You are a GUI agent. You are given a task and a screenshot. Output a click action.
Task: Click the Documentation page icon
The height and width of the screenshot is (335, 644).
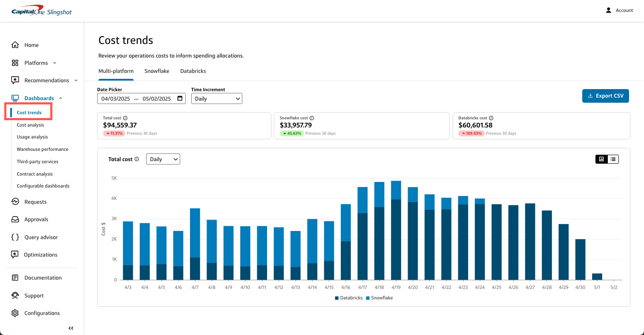click(x=15, y=278)
